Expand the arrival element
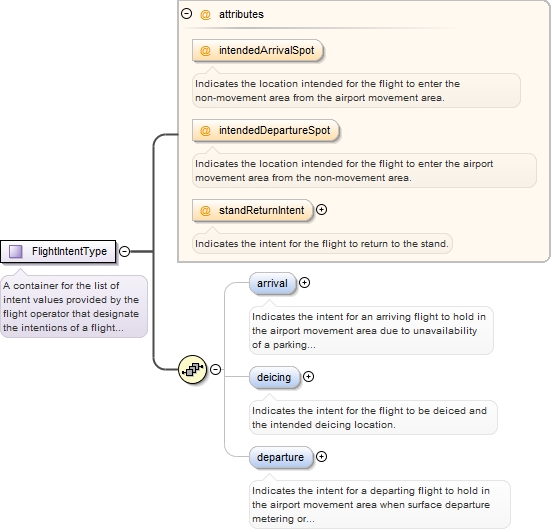The height and width of the screenshot is (532, 552). 304,283
